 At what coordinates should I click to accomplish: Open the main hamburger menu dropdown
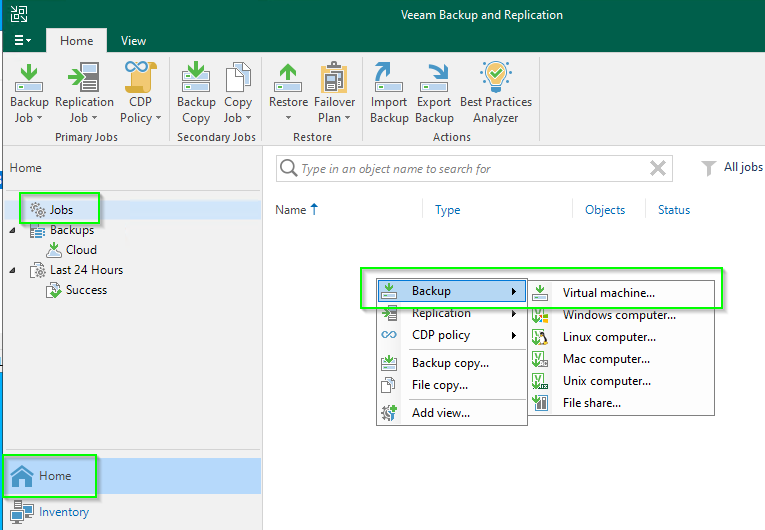22,40
